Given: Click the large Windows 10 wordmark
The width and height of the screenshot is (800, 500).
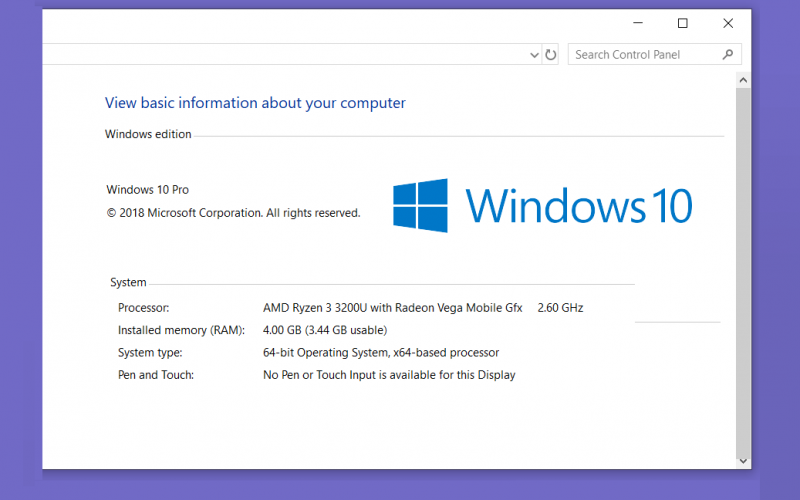Looking at the screenshot, I should 579,205.
